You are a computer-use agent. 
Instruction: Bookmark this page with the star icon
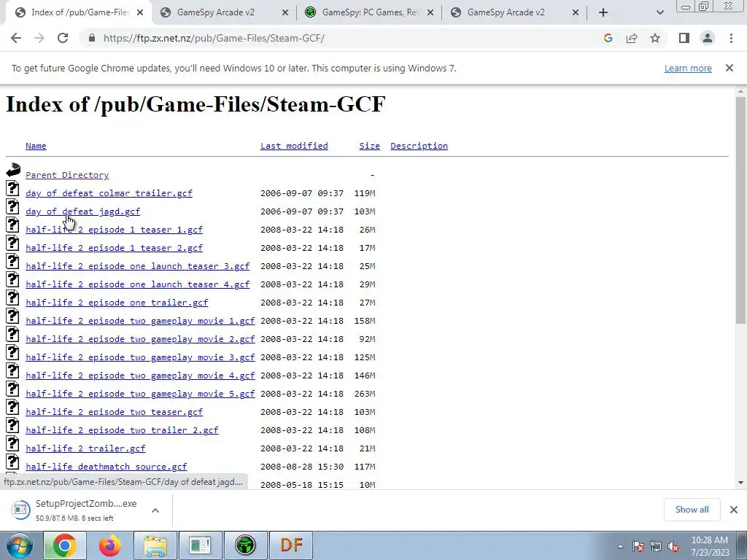point(655,38)
